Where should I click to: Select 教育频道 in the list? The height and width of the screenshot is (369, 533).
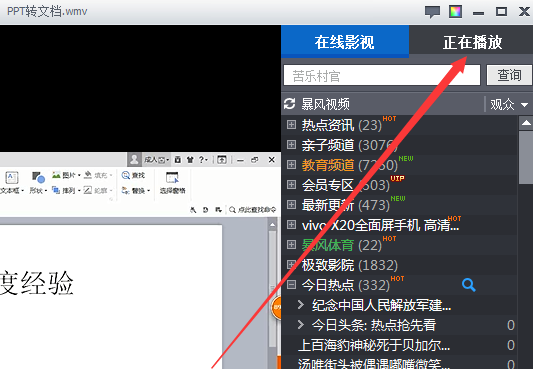tap(349, 165)
